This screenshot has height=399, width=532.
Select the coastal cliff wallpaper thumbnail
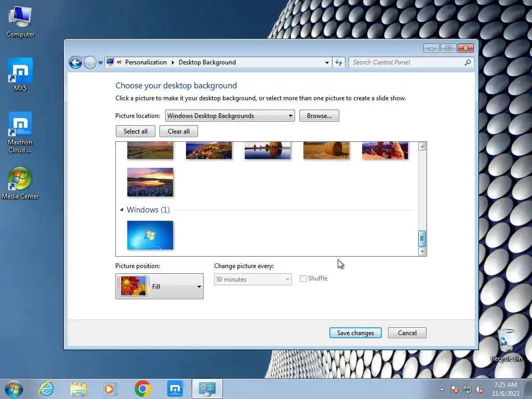[x=209, y=150]
